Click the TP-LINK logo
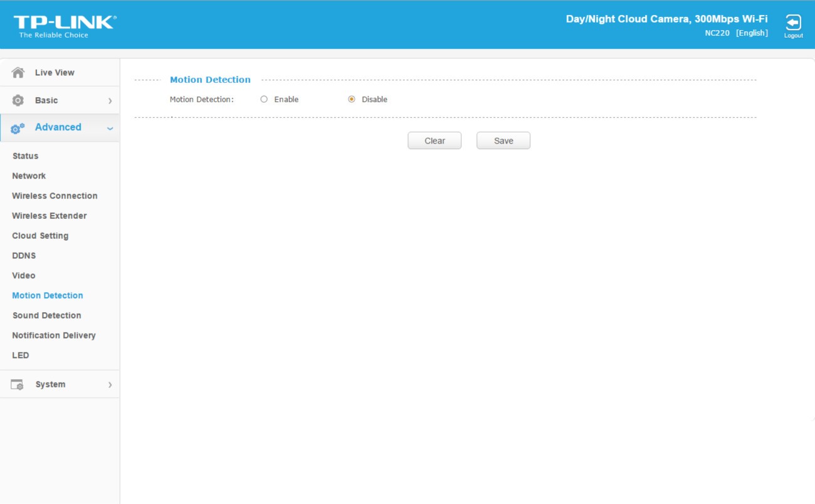This screenshot has height=504, width=815. [x=65, y=25]
